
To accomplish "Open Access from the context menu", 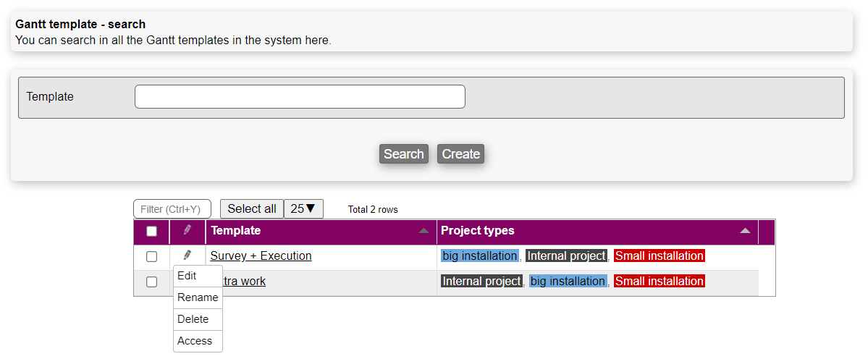I will pos(195,341).
